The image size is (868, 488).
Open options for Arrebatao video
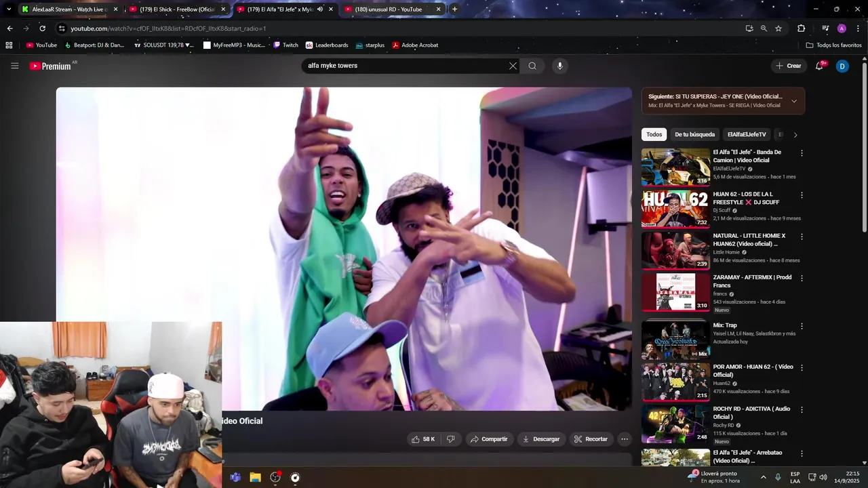pos(802,453)
